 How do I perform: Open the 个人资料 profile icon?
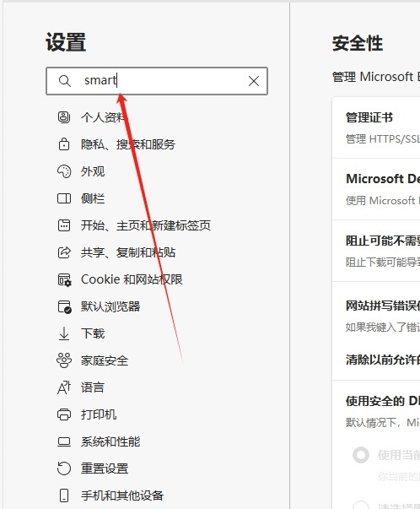pos(64,116)
